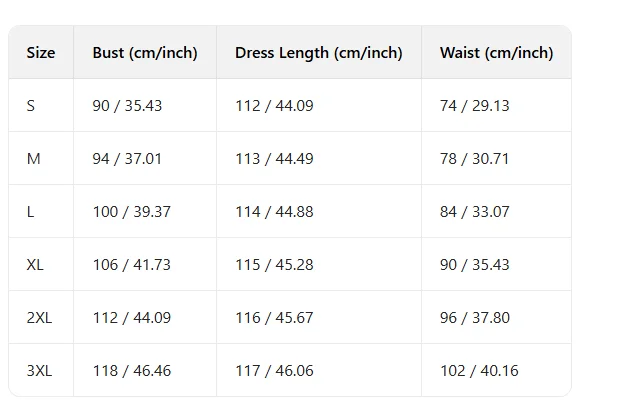Click the 2XL size row label
The height and width of the screenshot is (403, 618).
[x=39, y=317]
